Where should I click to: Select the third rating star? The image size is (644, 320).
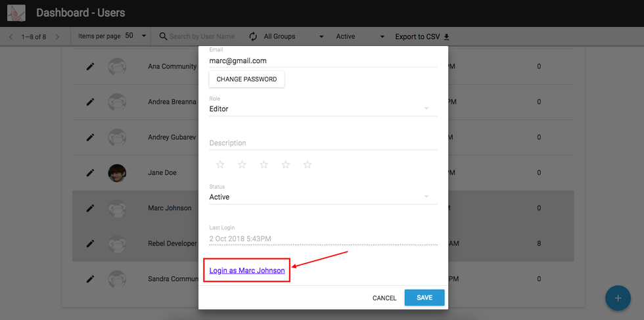[264, 165]
